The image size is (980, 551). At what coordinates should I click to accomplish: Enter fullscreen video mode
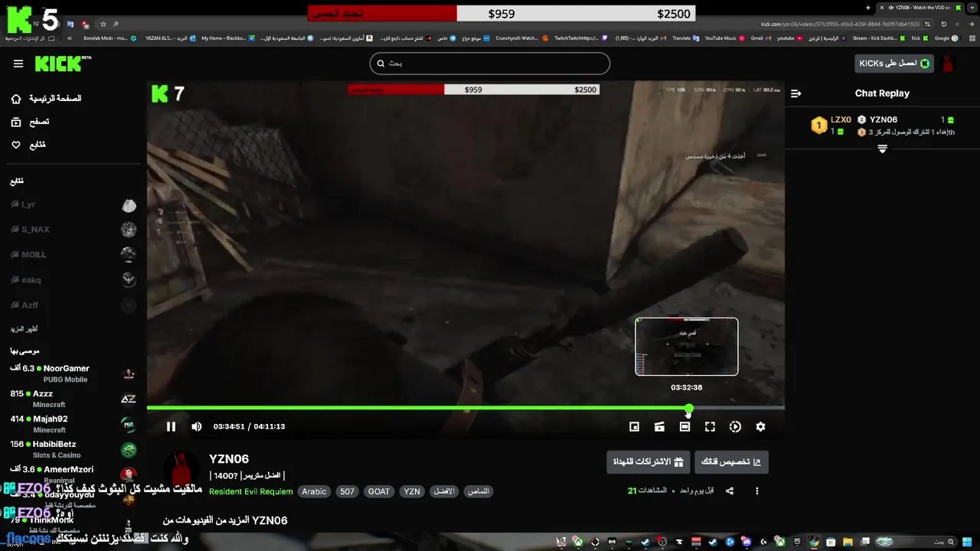[x=710, y=427]
